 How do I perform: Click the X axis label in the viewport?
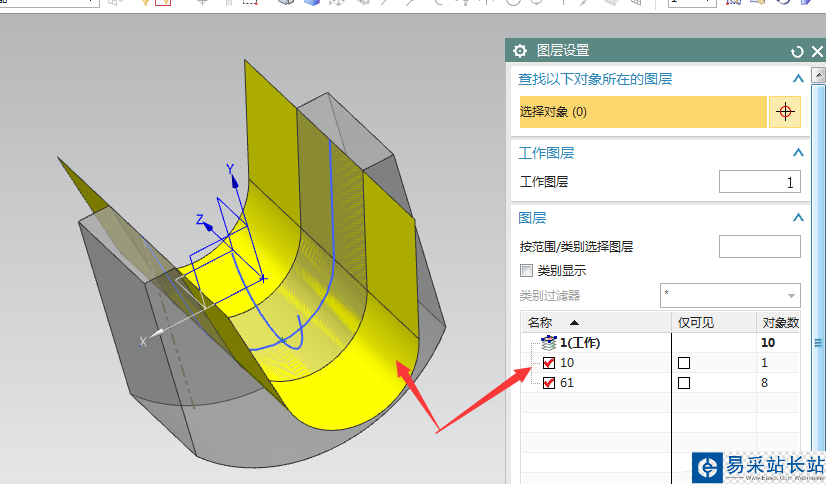[x=143, y=341]
